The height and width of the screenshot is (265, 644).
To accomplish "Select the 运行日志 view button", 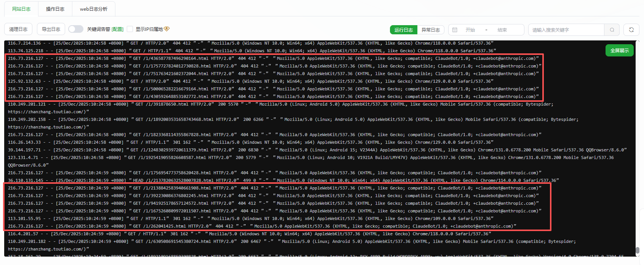I will click(404, 30).
